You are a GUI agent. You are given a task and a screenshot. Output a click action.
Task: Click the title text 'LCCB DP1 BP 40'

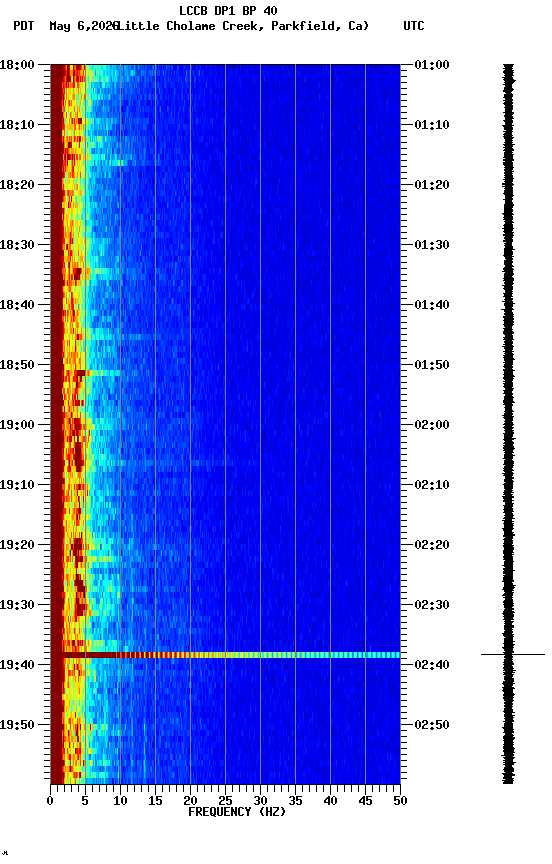point(228,10)
